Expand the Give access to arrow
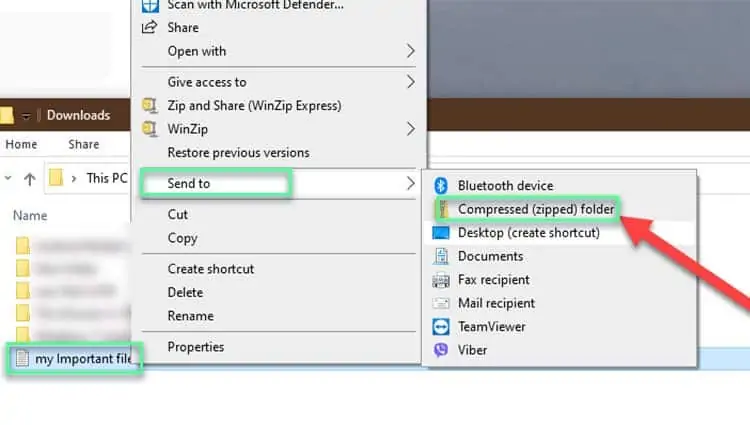 [x=410, y=82]
